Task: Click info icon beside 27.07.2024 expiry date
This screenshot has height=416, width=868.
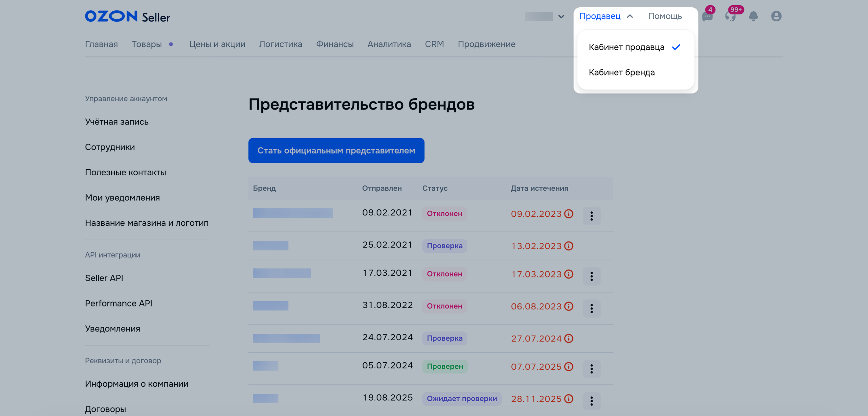Action: [569, 339]
